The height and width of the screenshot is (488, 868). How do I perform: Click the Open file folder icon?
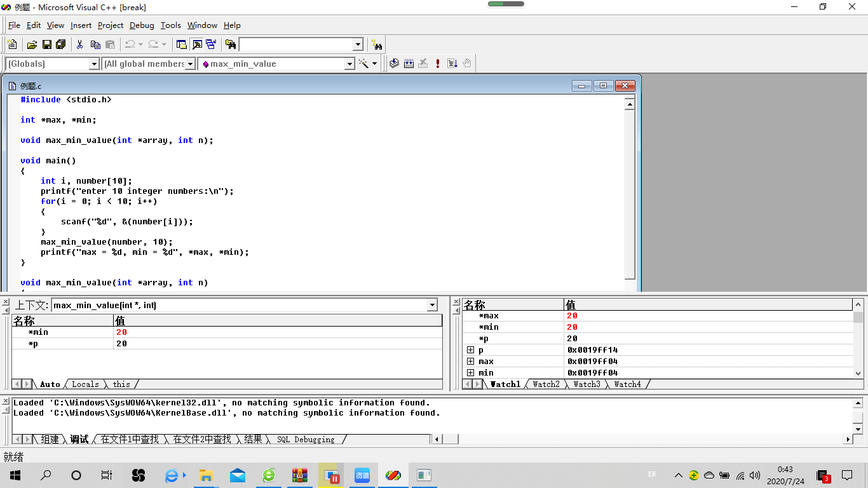(x=32, y=44)
